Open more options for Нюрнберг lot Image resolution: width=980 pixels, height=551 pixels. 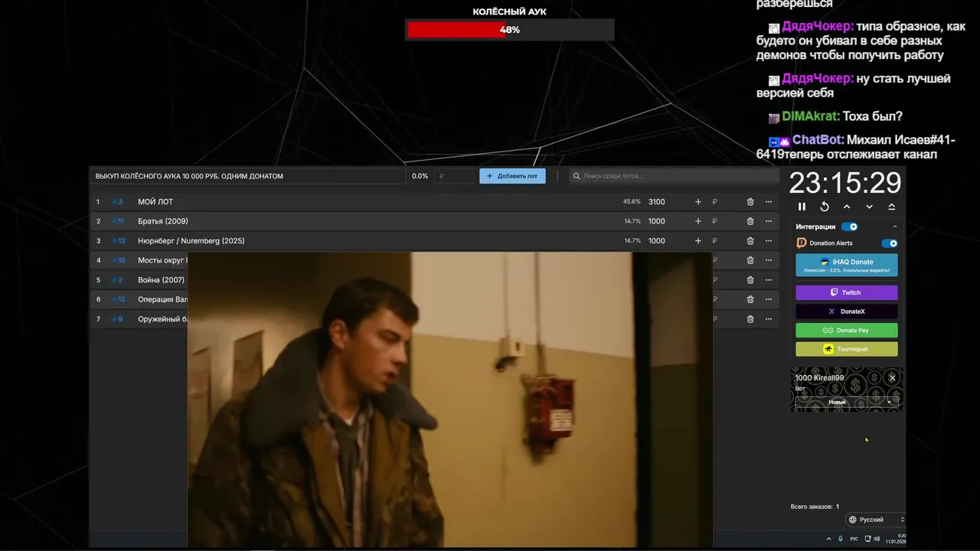point(769,241)
